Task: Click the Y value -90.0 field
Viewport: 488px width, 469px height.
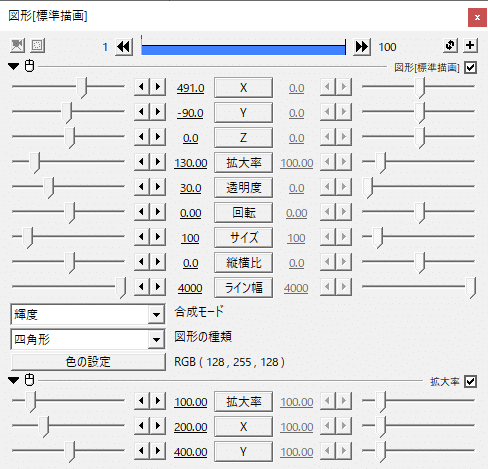Action: coord(190,113)
